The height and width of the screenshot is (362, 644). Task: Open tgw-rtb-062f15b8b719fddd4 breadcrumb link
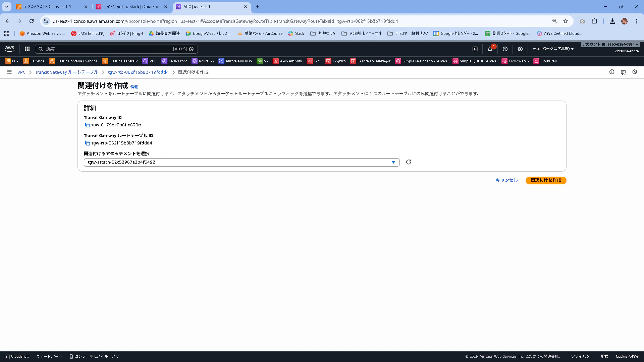pos(138,72)
